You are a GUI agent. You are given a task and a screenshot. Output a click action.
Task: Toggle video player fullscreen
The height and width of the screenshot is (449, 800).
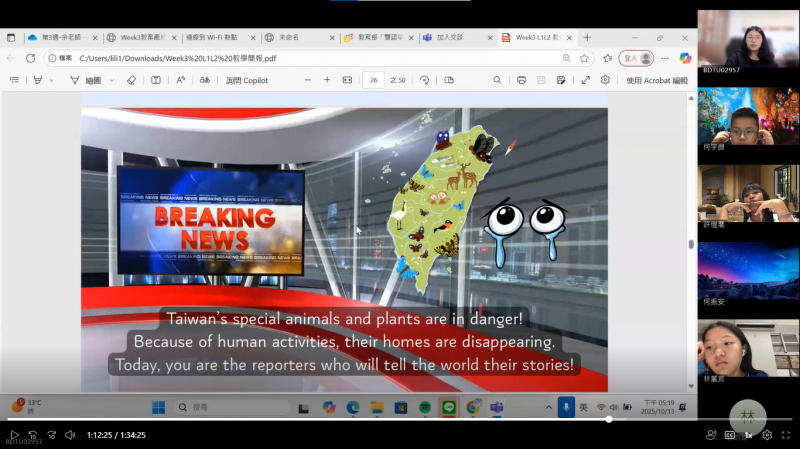786,435
